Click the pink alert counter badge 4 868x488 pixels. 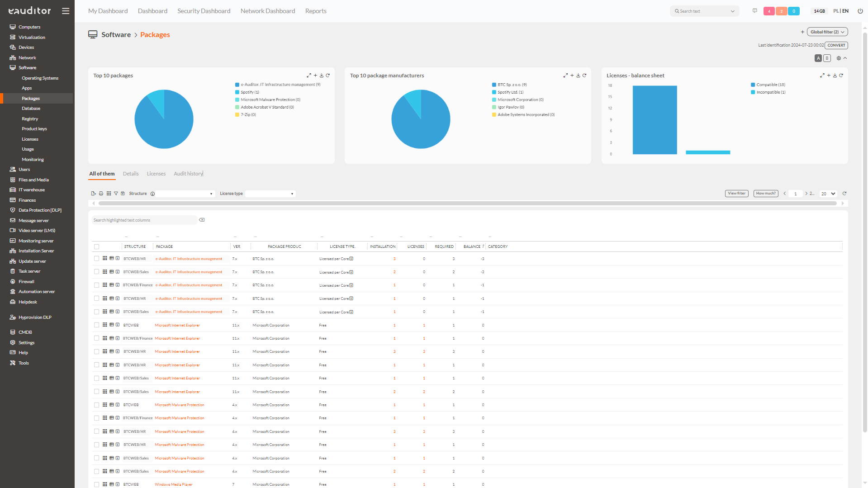(x=769, y=11)
